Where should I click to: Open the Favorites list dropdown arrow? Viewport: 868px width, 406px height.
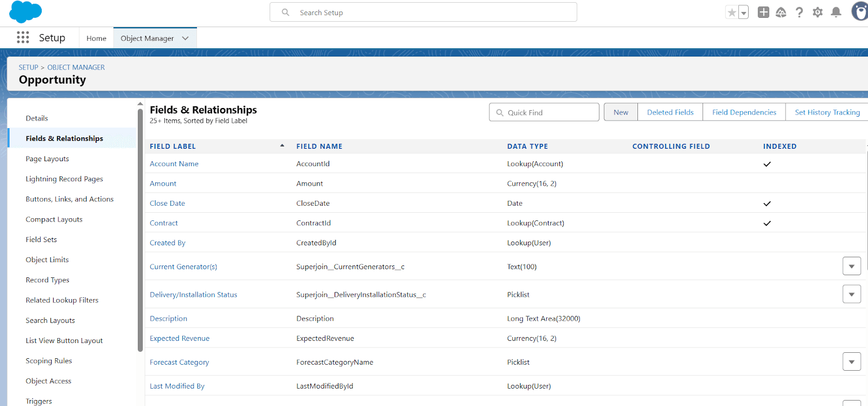[x=744, y=12]
